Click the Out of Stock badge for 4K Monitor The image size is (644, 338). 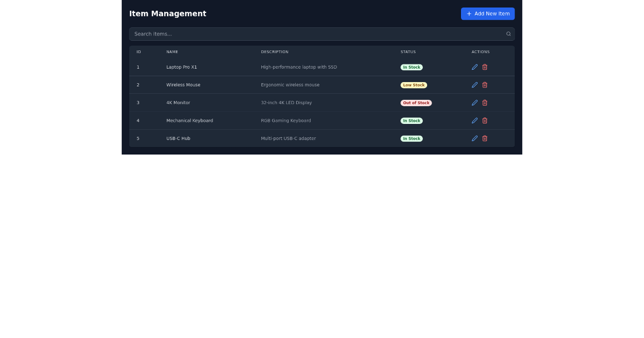click(416, 102)
